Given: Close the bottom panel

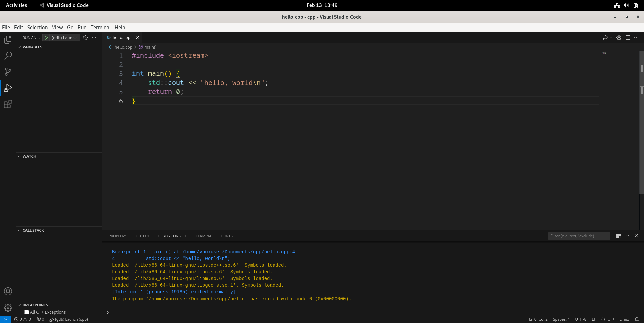Looking at the screenshot, I should coord(636,236).
